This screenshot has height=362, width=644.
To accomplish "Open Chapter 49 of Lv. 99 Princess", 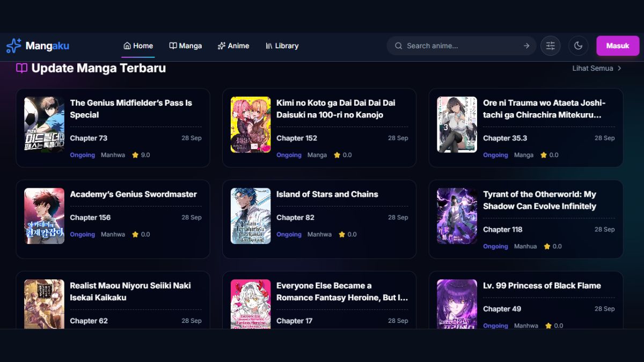I will [x=502, y=309].
